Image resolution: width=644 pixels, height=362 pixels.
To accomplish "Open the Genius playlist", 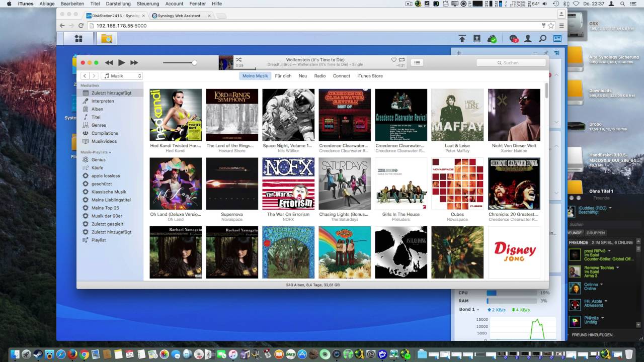I will click(110, 159).
